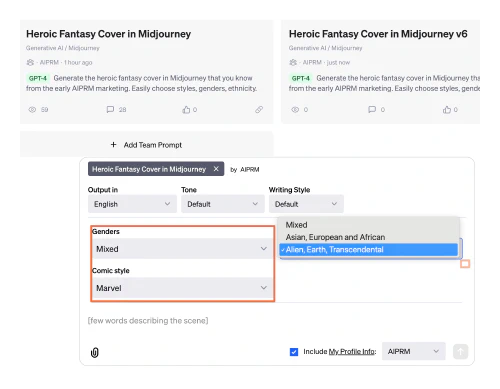Like the Heroic Fantasy Cover in Midjourney card
500x389 pixels.
186,110
